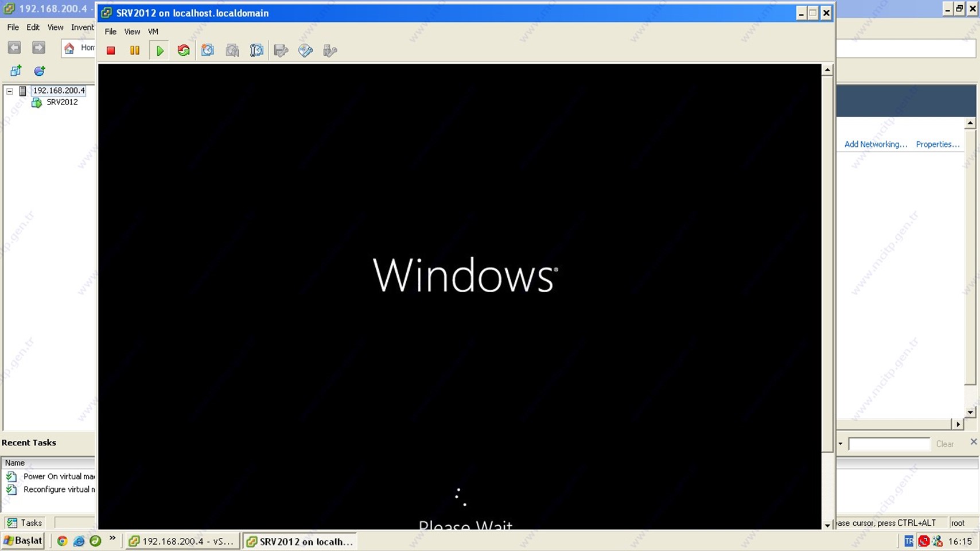
Task: Go back in vSphere Client navigation
Action: tap(14, 48)
